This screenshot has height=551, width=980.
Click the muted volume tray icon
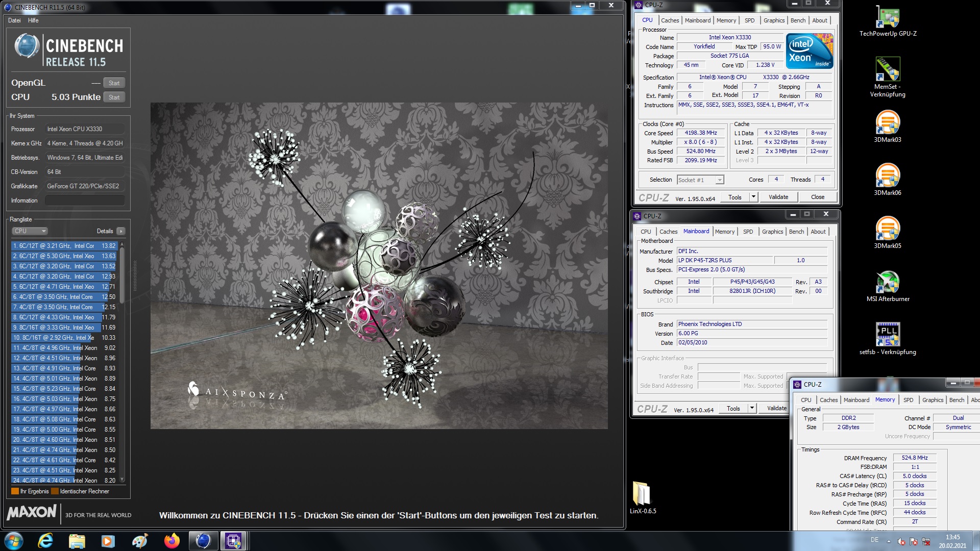point(901,541)
